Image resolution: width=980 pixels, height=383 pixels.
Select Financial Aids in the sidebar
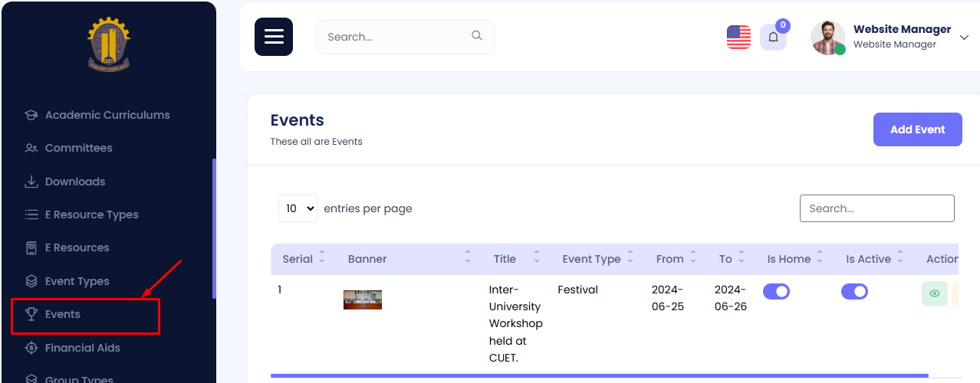tap(82, 348)
